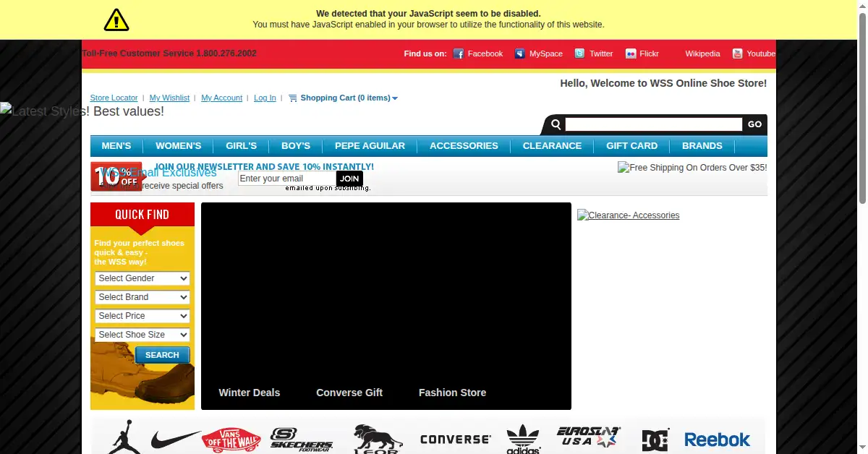Click the DC Shoes logo

point(655,439)
